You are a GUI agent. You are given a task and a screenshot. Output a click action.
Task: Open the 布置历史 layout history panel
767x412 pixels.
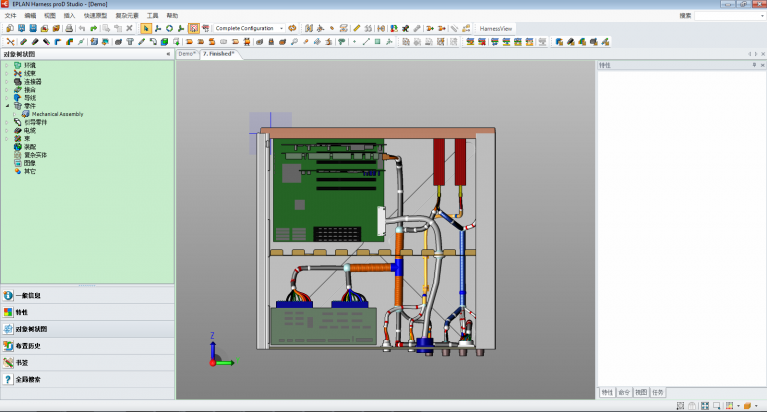coord(28,346)
